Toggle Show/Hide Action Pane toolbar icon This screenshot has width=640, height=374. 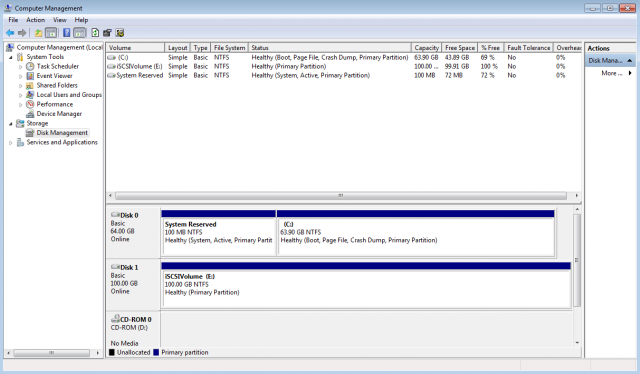tap(80, 33)
